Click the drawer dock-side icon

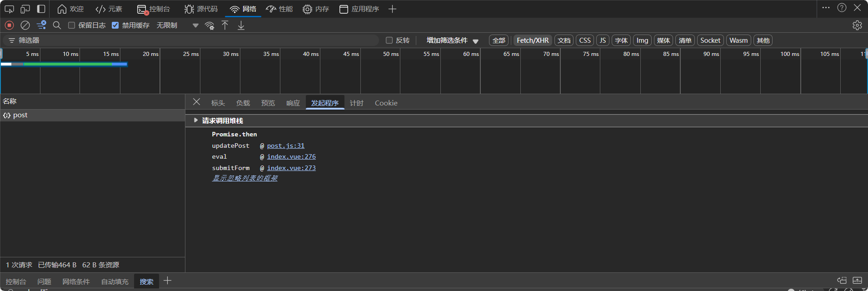click(x=842, y=280)
